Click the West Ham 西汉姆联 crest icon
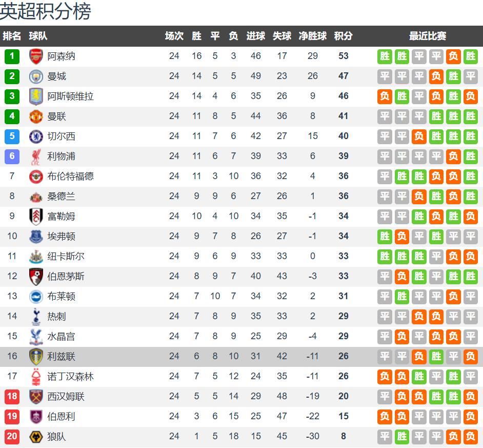 pos(36,396)
